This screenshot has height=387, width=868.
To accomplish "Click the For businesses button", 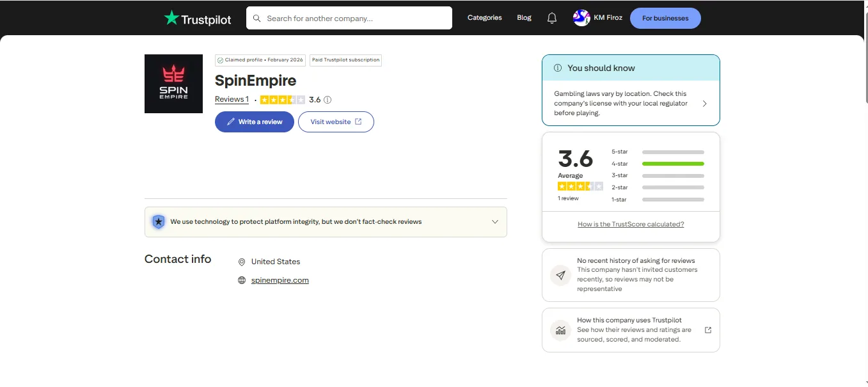I will 665,19.
